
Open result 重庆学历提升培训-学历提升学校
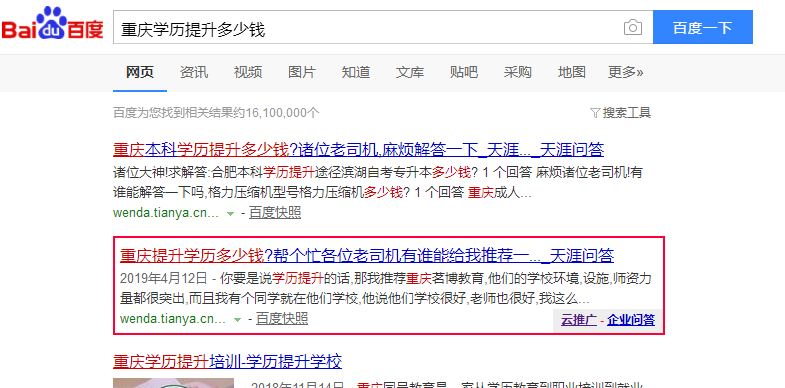(227, 361)
